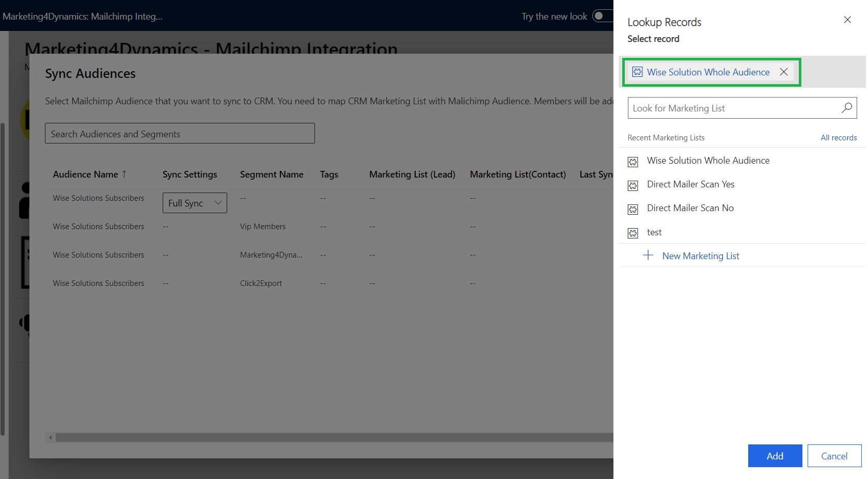
Task: Click the marketing list icon beside test
Action: point(633,233)
